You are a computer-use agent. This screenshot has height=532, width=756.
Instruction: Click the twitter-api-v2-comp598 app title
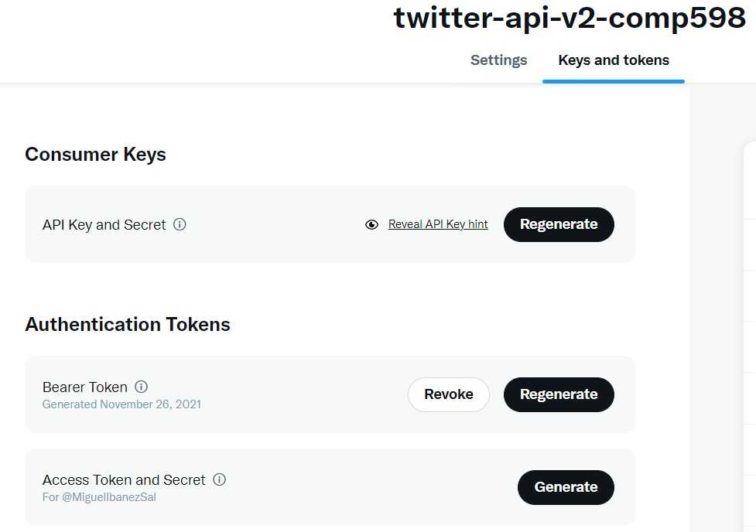pyautogui.click(x=570, y=18)
